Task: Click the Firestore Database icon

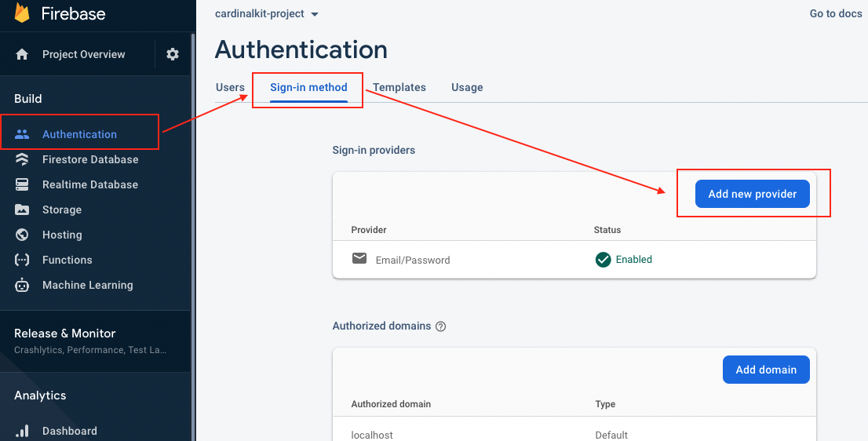Action: (22, 159)
